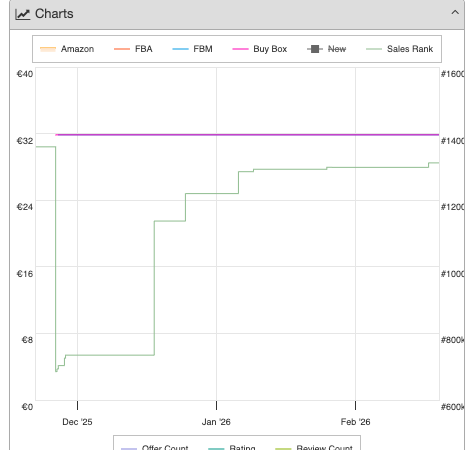Click the green Sales Rank line swatch
Image resolution: width=474 pixels, height=450 pixels.
pyautogui.click(x=374, y=49)
